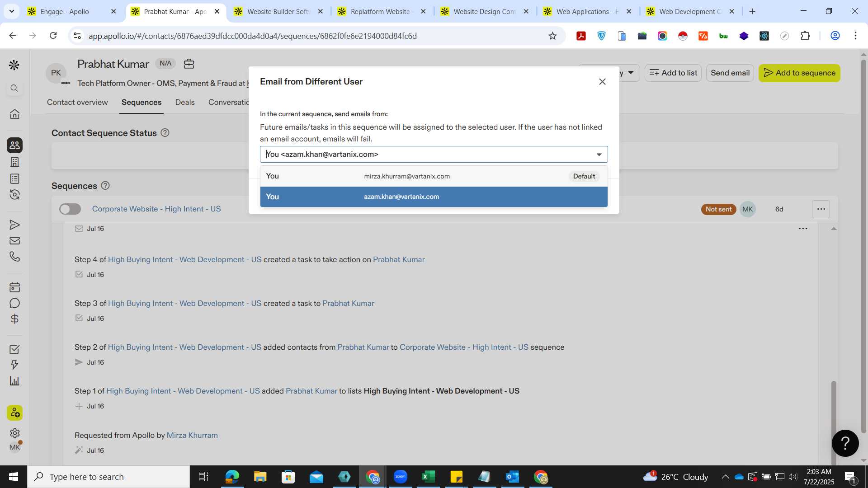868x488 pixels.
Task: Click Send email button
Action: pyautogui.click(x=730, y=73)
